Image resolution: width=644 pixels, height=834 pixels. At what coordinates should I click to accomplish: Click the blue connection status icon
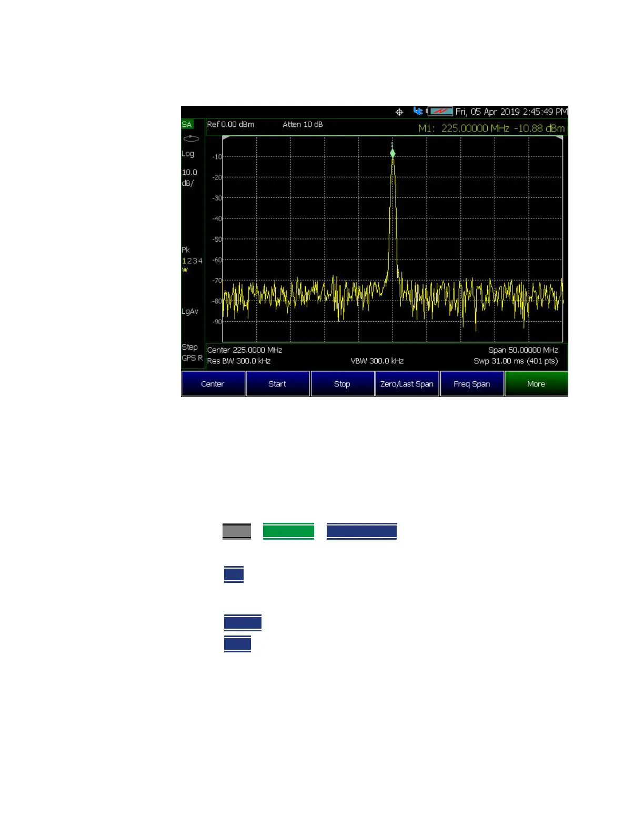point(418,111)
